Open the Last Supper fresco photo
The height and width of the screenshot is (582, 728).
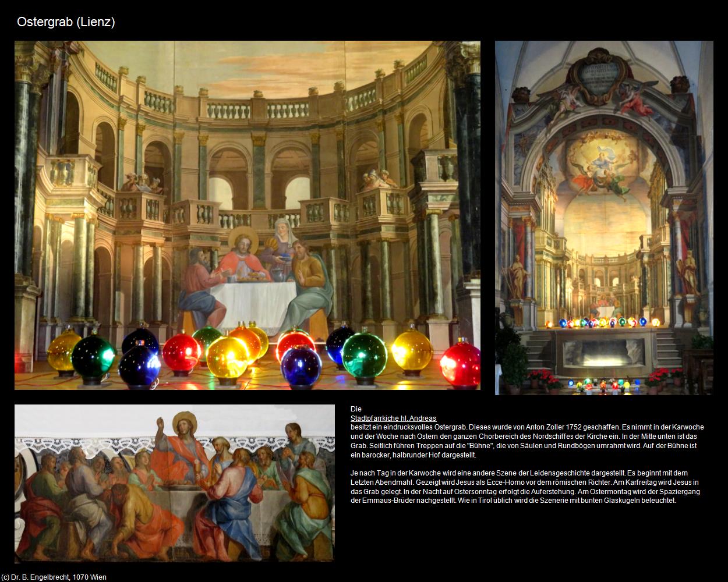pos(175,484)
